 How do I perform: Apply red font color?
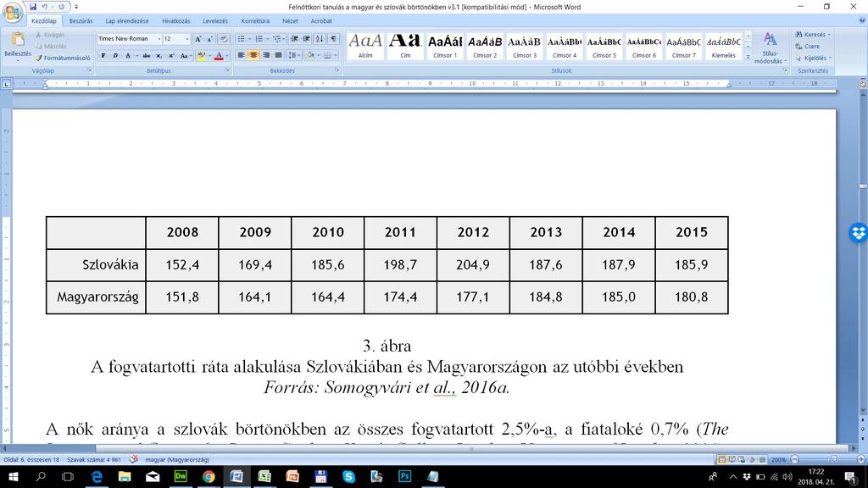tap(219, 55)
